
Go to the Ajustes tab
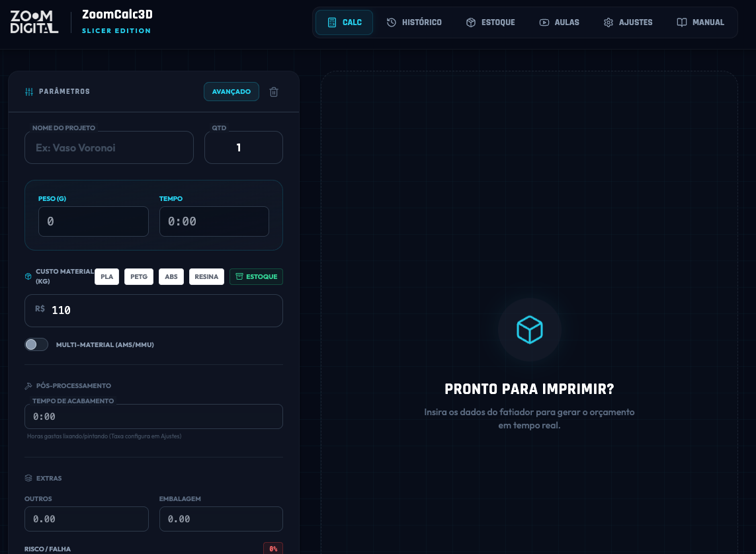pyautogui.click(x=628, y=22)
